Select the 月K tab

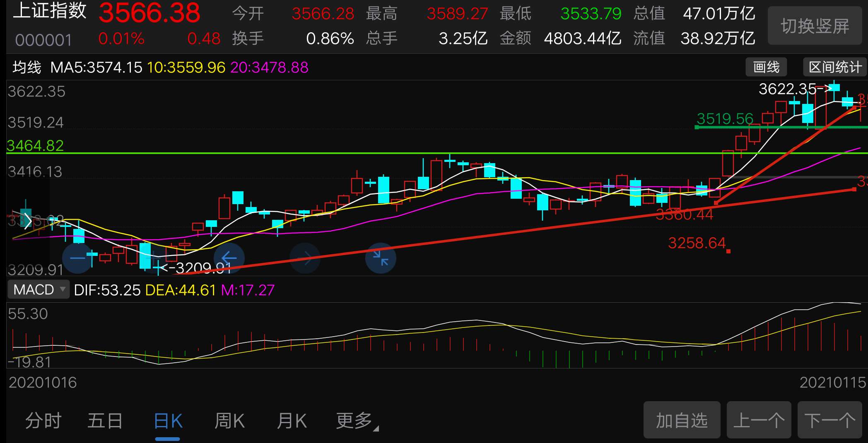pyautogui.click(x=292, y=421)
